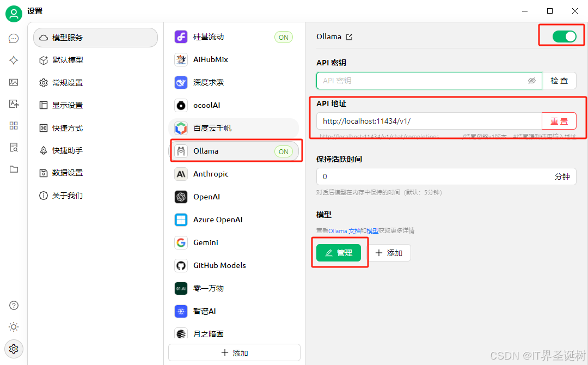Open the files folder sidebar icon

click(14, 169)
